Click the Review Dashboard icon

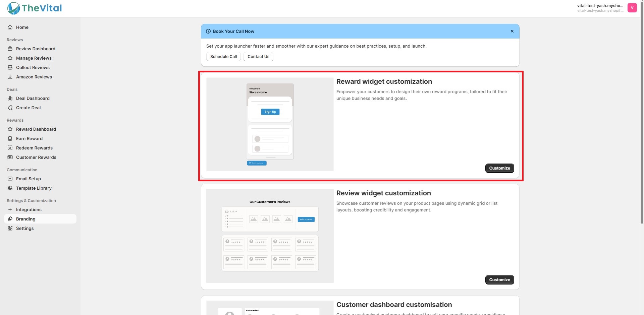pos(10,49)
